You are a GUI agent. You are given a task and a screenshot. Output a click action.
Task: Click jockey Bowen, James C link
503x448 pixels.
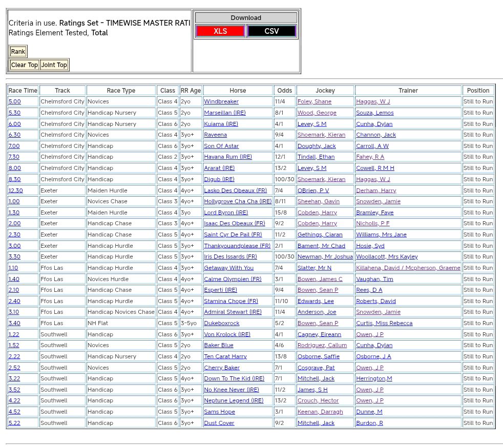pyautogui.click(x=320, y=279)
